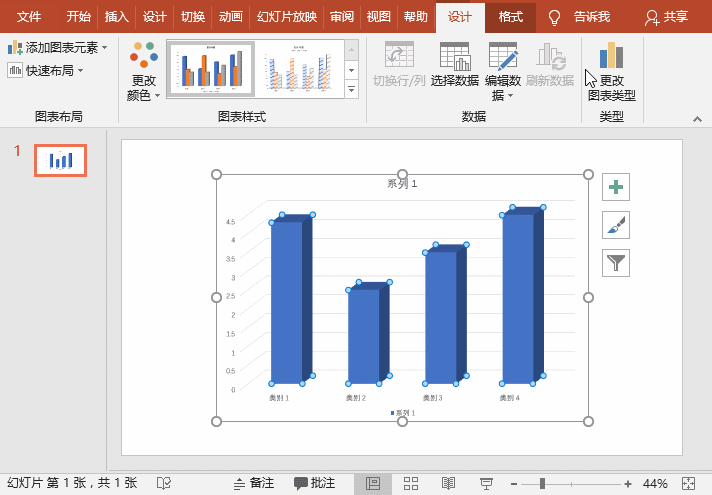Switch to slide sorter view icon
The width and height of the screenshot is (712, 495).
pyautogui.click(x=411, y=484)
